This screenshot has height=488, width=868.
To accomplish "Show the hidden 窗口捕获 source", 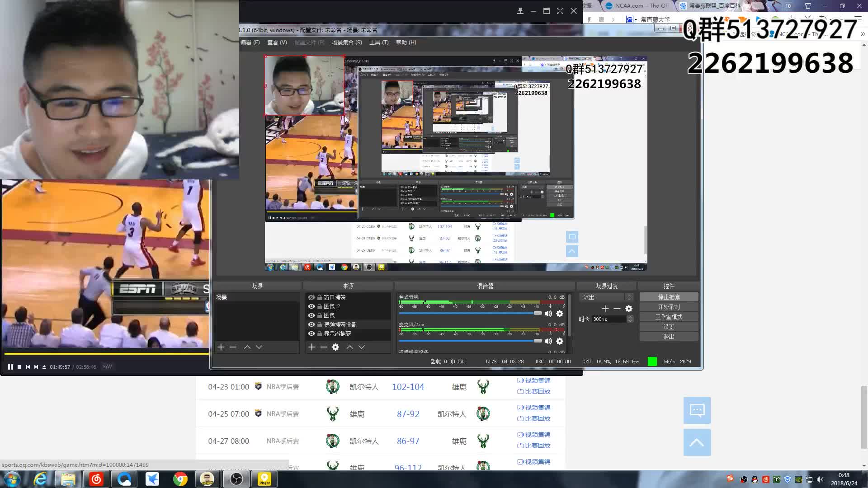I will (311, 297).
